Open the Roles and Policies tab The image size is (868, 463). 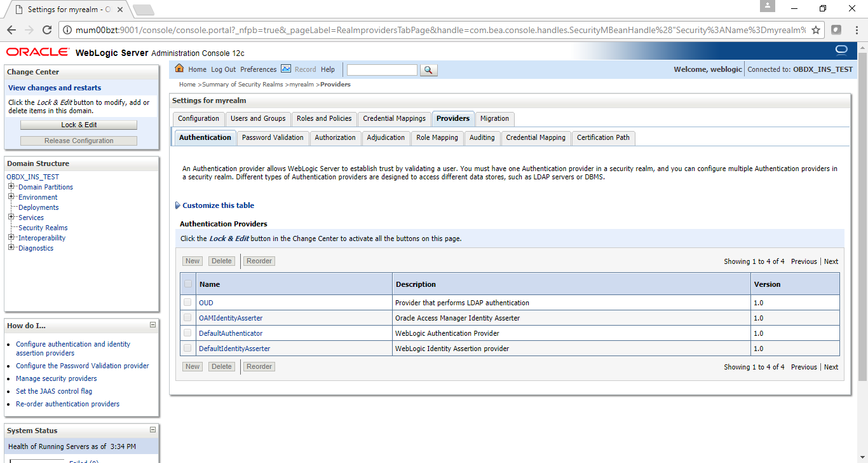324,119
